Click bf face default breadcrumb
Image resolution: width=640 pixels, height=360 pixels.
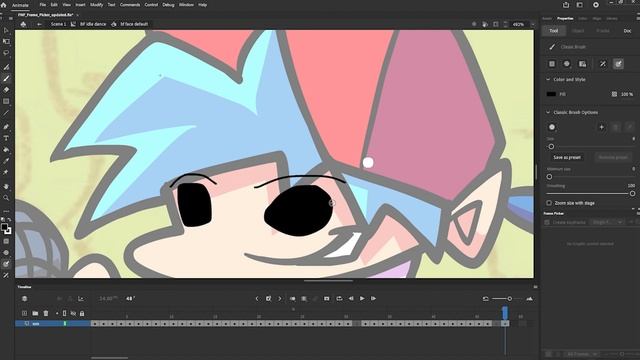134,24
